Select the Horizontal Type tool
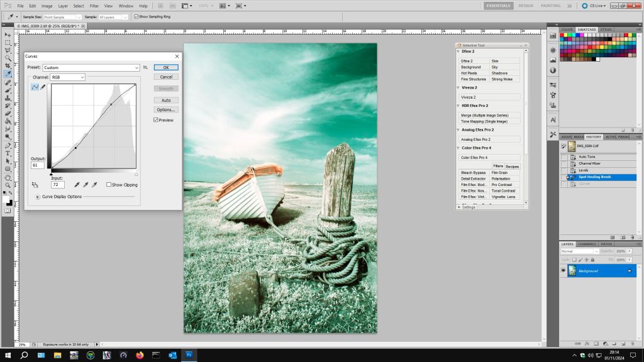This screenshot has height=362, width=644. (x=8, y=153)
